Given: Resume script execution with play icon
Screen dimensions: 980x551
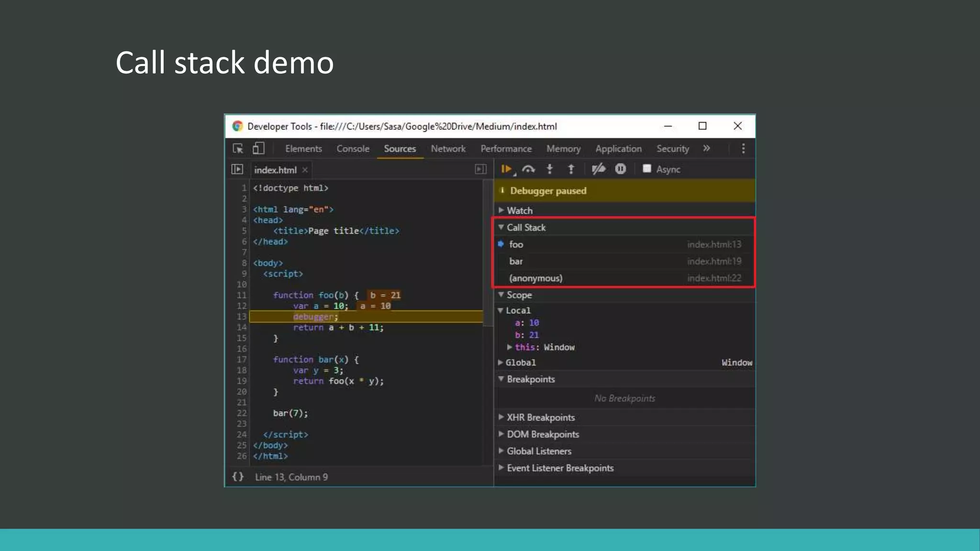Looking at the screenshot, I should point(506,169).
